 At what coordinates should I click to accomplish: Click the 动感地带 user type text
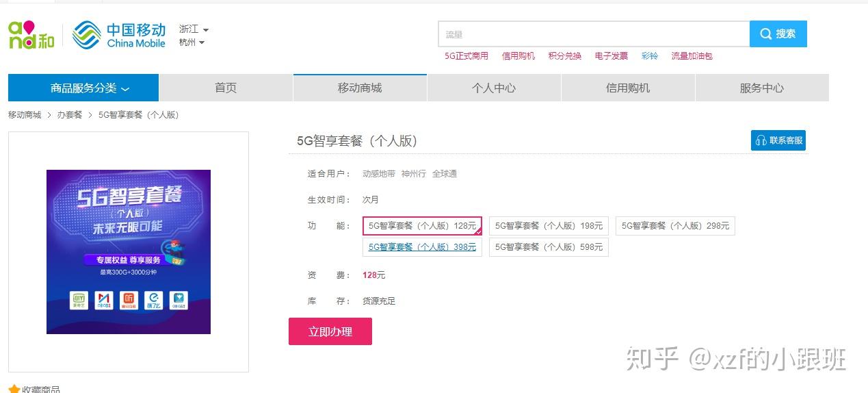tap(379, 174)
